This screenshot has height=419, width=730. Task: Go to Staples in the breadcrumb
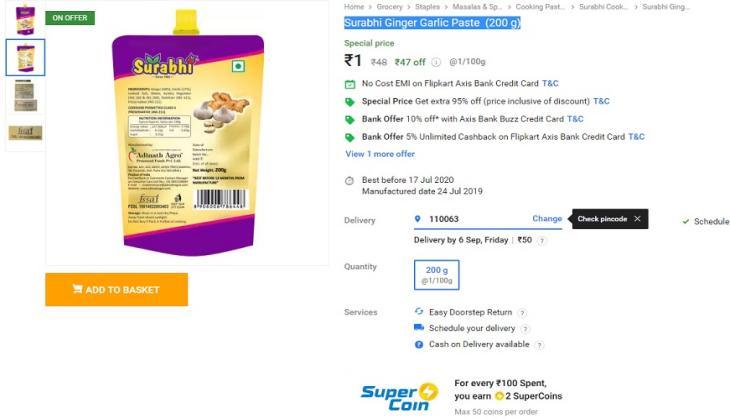pyautogui.click(x=427, y=7)
